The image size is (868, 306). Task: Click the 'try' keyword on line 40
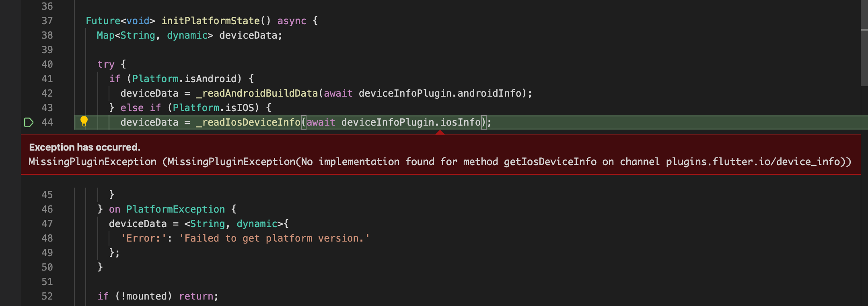[106, 64]
